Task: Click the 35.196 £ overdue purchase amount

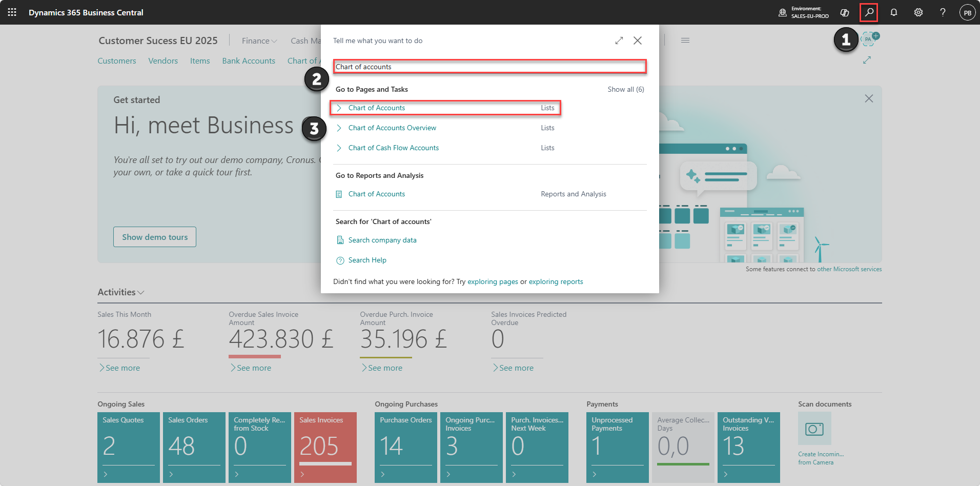Action: point(403,339)
